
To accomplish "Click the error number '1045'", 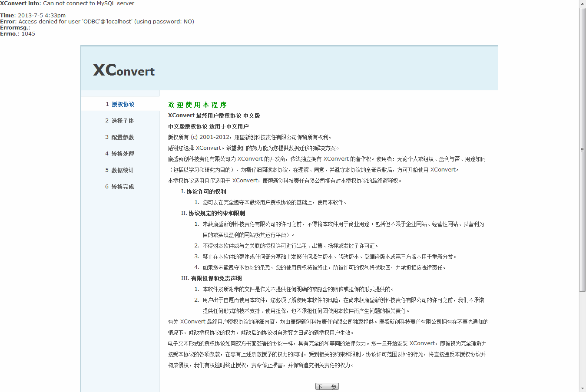I will [28, 34].
